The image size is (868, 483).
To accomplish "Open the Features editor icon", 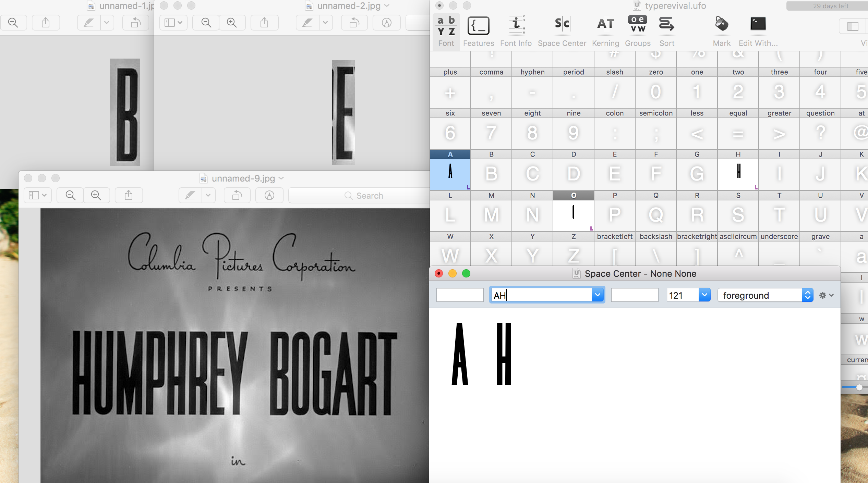I will point(479,31).
